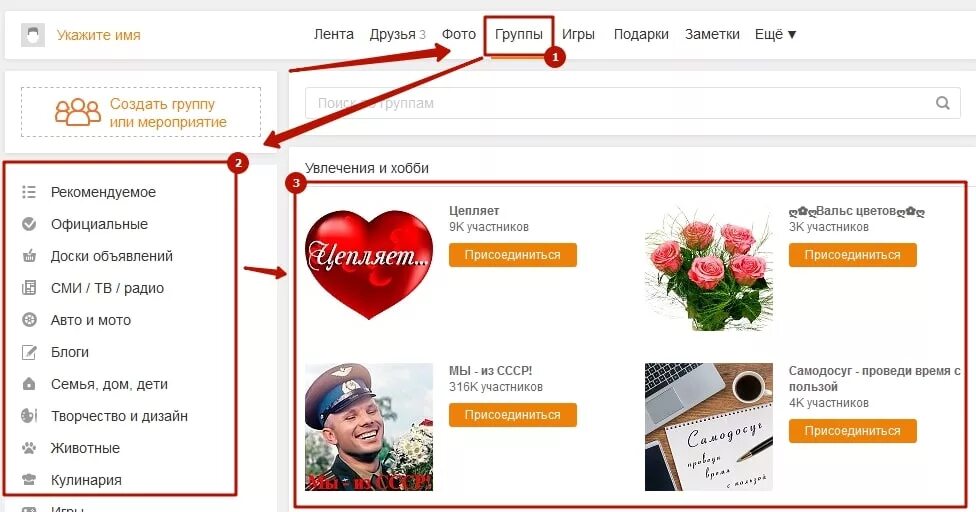This screenshot has height=512, width=976.
Task: Select the Авто и мото wheel icon
Action: (x=29, y=320)
